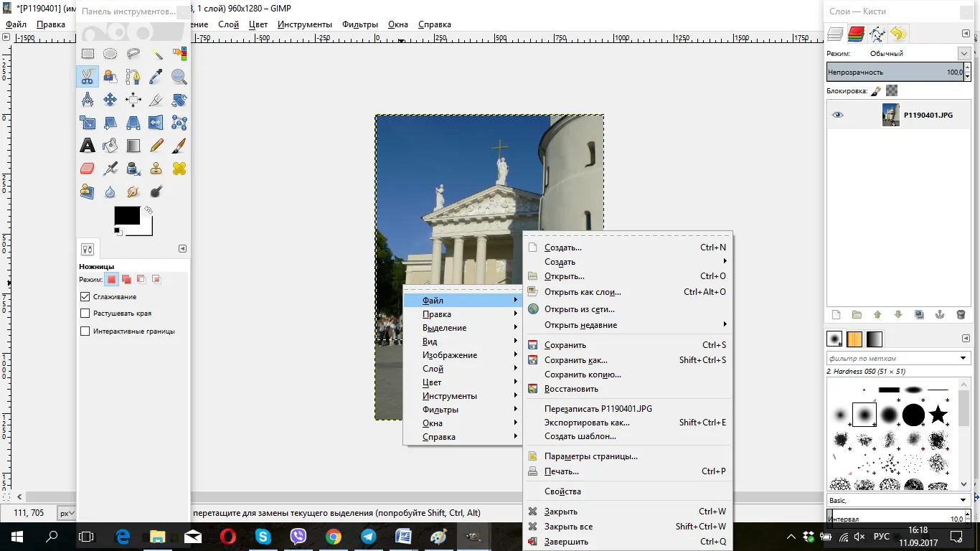Select the Rectangle Select tool
The image size is (980, 551).
tap(88, 53)
